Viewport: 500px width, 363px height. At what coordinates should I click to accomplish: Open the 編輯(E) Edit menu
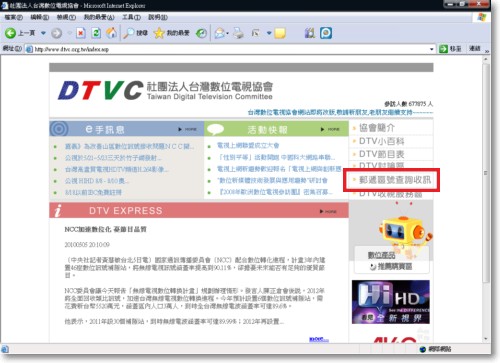(40, 17)
